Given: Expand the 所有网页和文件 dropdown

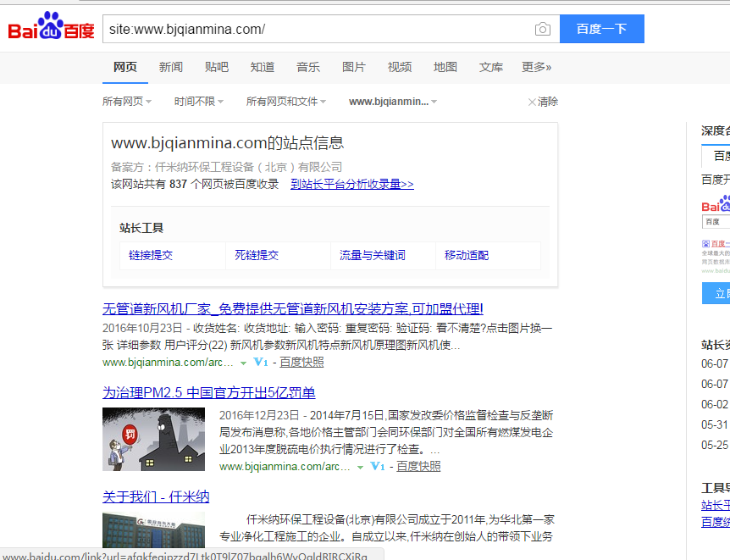Looking at the screenshot, I should (x=286, y=102).
